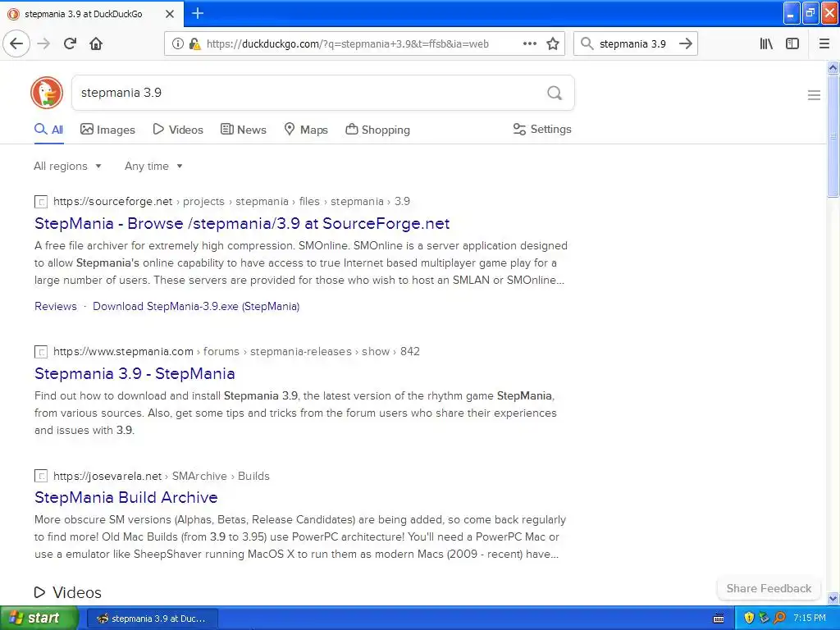The image size is (840, 630).
Task: Click the 7:15 PM taskbar clock
Action: [810, 618]
